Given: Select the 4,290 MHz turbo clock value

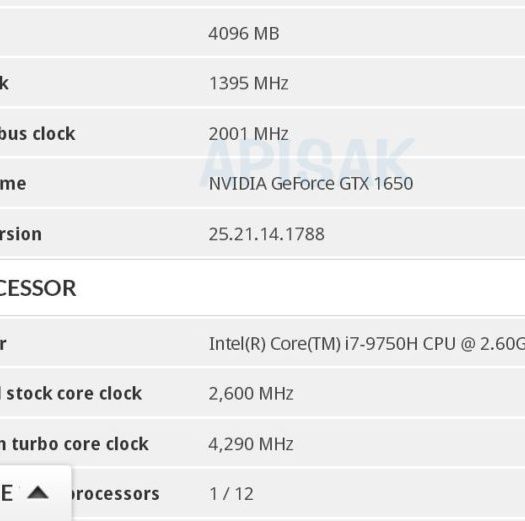Looking at the screenshot, I should click(251, 444).
